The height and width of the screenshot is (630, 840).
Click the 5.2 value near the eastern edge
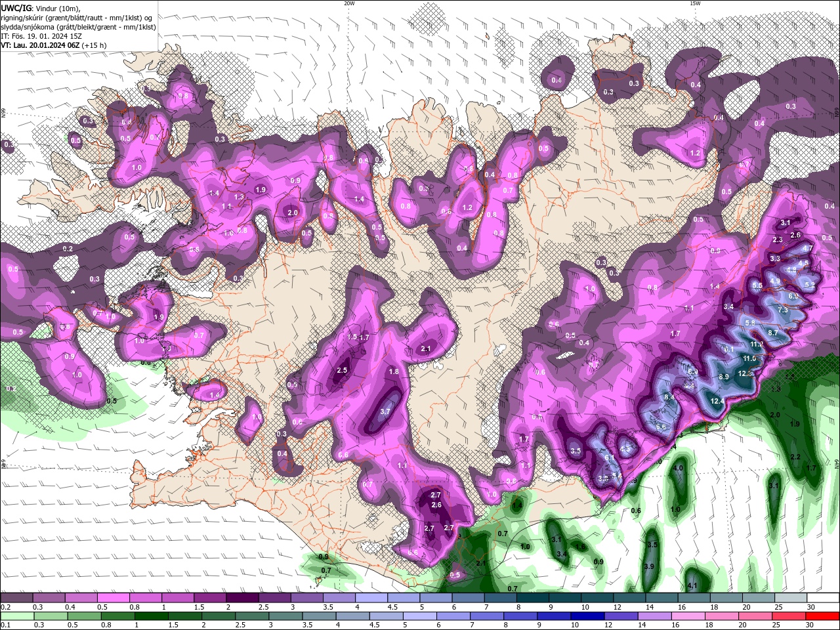pyautogui.click(x=809, y=285)
